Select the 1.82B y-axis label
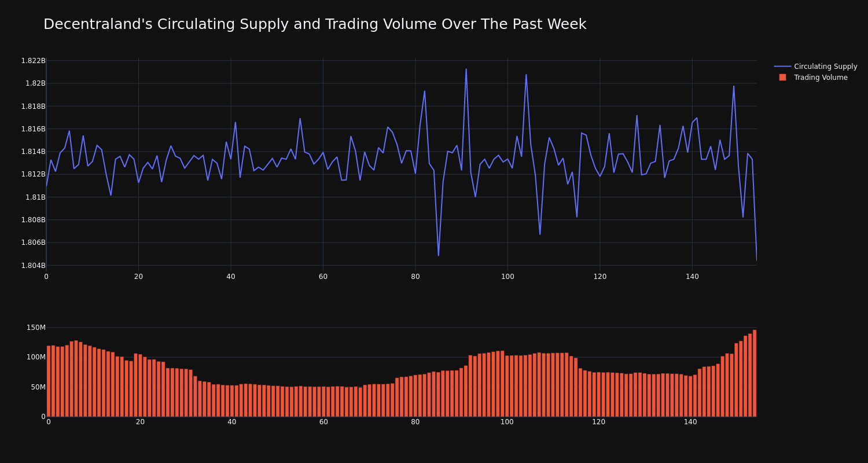 pyautogui.click(x=35, y=83)
